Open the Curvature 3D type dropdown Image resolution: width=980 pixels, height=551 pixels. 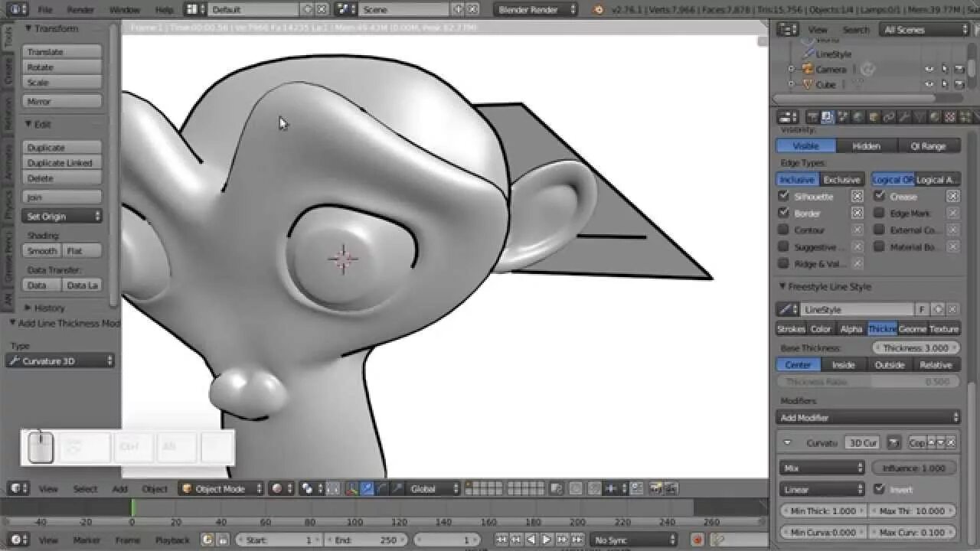tap(60, 360)
